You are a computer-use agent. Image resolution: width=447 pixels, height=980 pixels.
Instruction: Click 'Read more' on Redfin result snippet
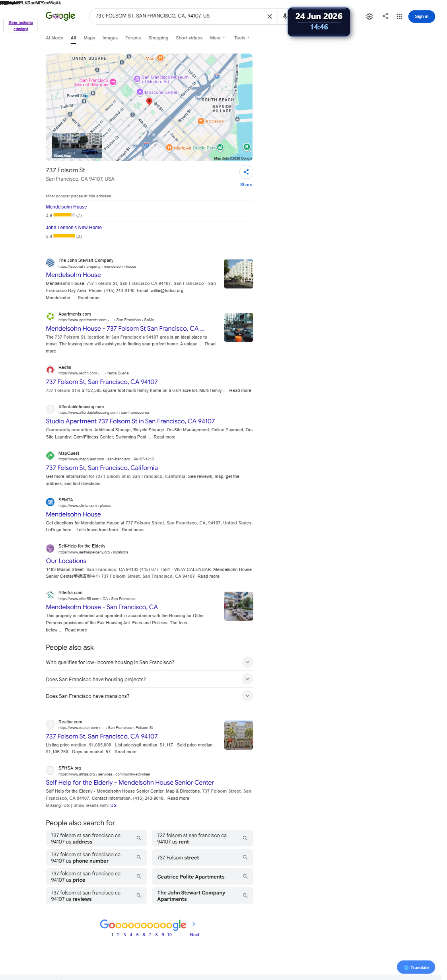240,390
